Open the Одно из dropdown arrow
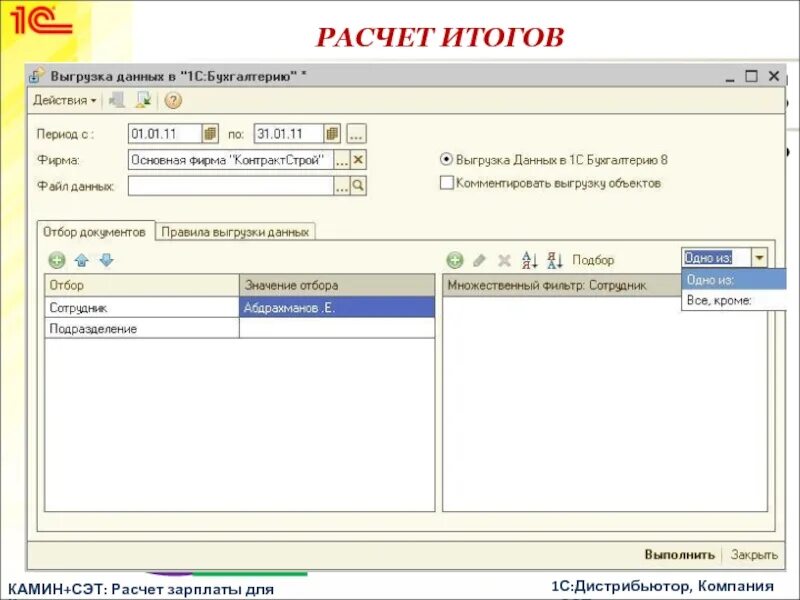The image size is (800, 600). coord(759,258)
